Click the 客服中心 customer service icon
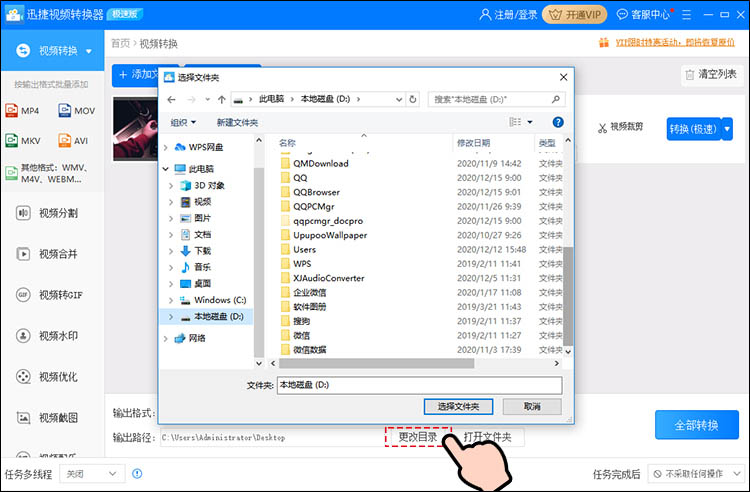 pyautogui.click(x=622, y=15)
